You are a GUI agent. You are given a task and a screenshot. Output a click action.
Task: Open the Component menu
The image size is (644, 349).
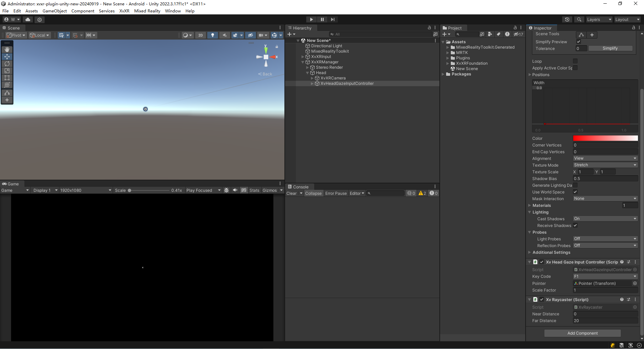(83, 11)
